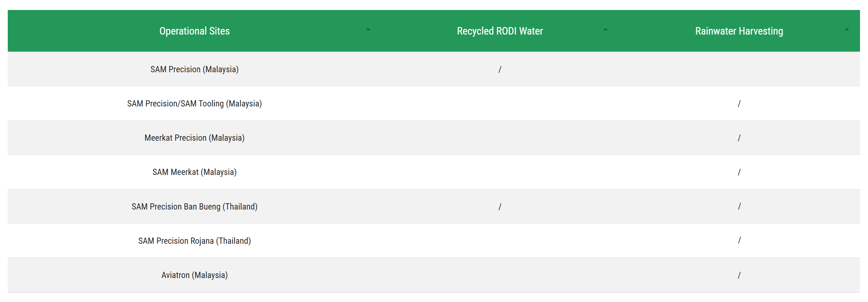Select Meerkat Precision (Malaysia) site name
868x302 pixels.
tap(194, 138)
